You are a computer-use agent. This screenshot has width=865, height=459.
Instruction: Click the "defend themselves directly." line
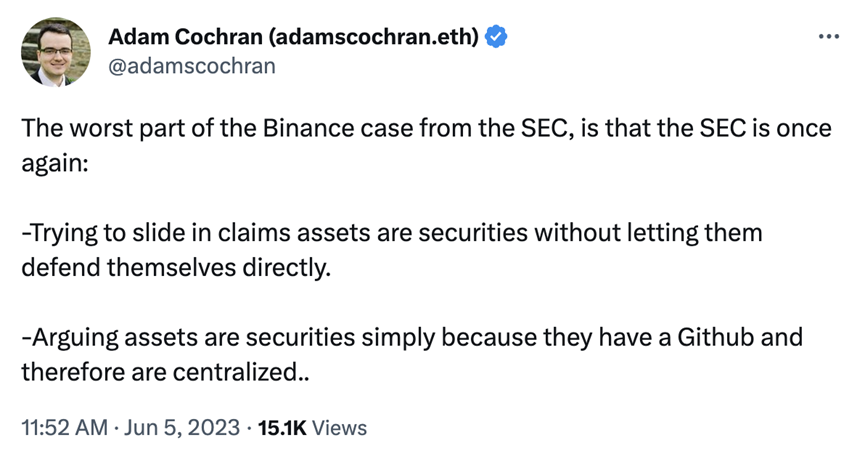pyautogui.click(x=176, y=268)
